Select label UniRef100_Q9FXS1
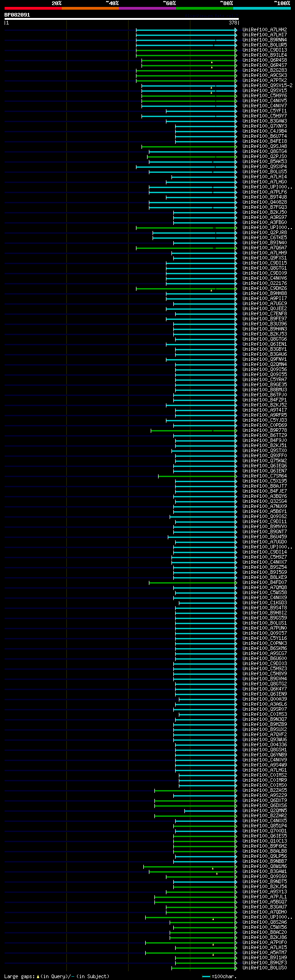The image size is (295, 980). pos(265,258)
